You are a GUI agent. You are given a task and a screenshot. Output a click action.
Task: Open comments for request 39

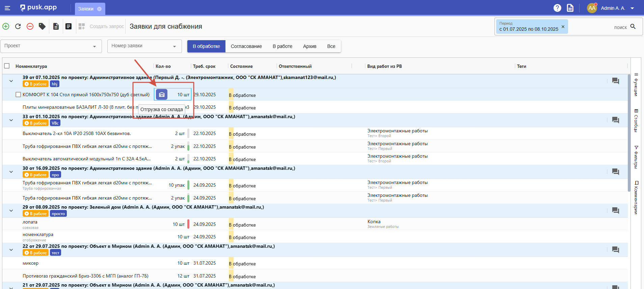(x=615, y=81)
